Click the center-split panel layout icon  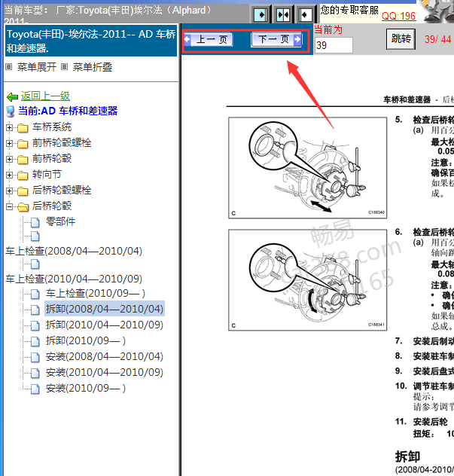coord(283,14)
